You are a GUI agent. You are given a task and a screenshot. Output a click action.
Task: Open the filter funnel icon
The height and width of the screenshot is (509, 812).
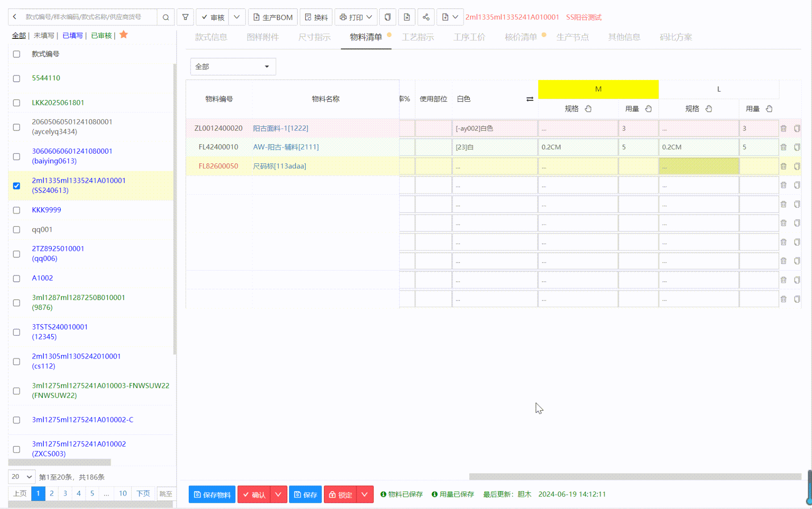[x=185, y=17]
